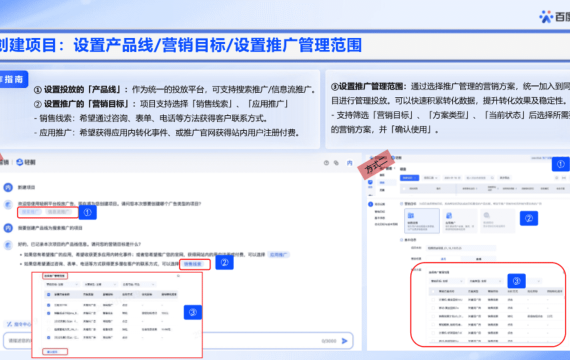570x360 pixels.
Task: Click the text ② 设置推广的「营销目标」
Action: 82,104
